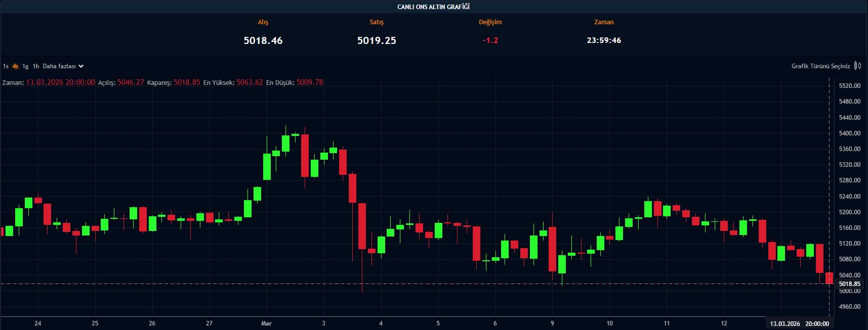
Task: Click the date 9 on the time axis
Action: tap(552, 323)
